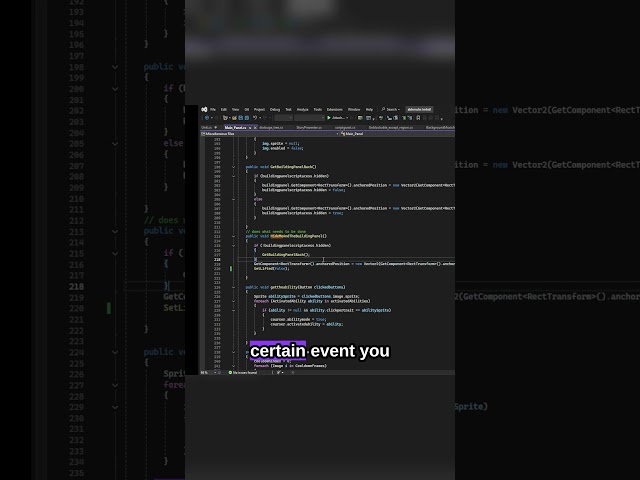The height and width of the screenshot is (480, 640).
Task: Click the signed-in account name button
Action: click(419, 109)
